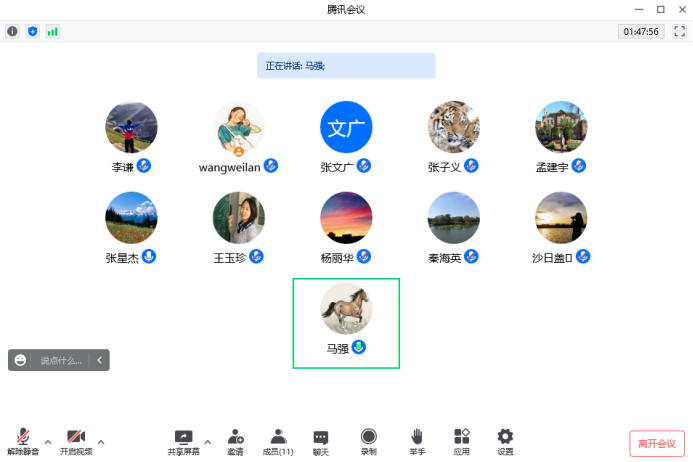
Task: Click the blue security shield icon
Action: (32, 31)
